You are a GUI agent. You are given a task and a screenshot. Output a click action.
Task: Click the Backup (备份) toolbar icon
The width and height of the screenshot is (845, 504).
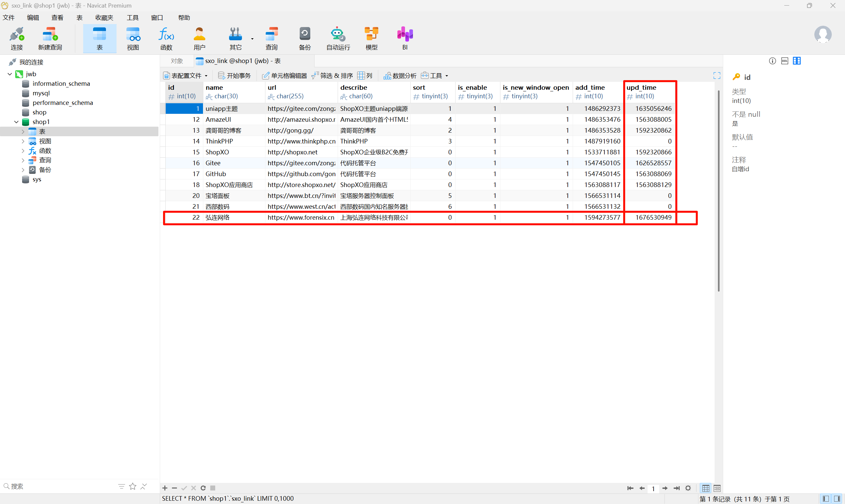pyautogui.click(x=305, y=39)
